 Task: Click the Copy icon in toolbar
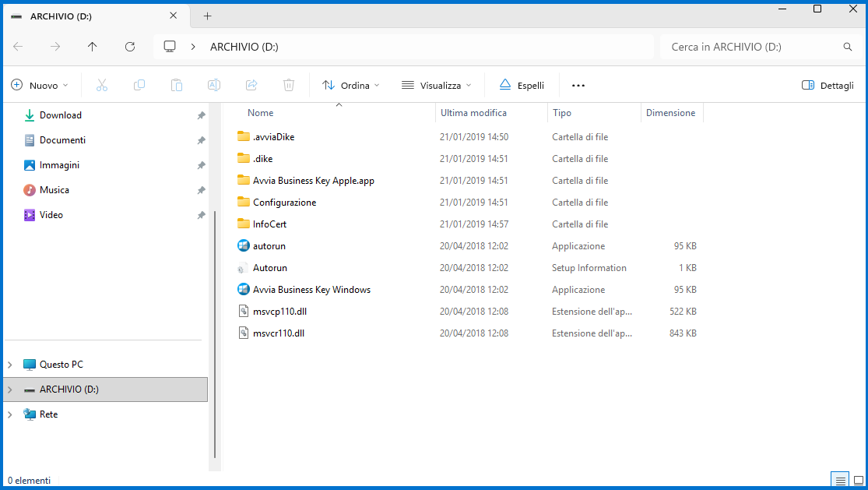pos(139,85)
